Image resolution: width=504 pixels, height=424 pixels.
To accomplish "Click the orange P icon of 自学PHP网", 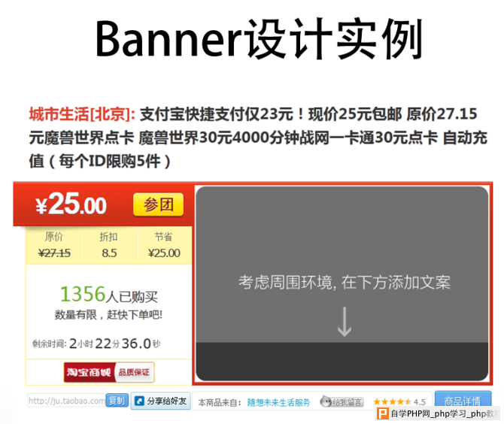I will tap(382, 413).
